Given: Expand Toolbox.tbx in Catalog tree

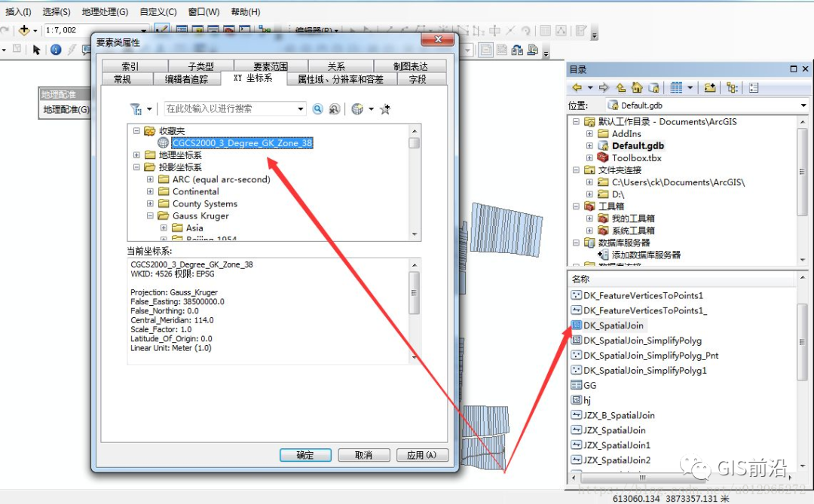Looking at the screenshot, I should pos(589,157).
